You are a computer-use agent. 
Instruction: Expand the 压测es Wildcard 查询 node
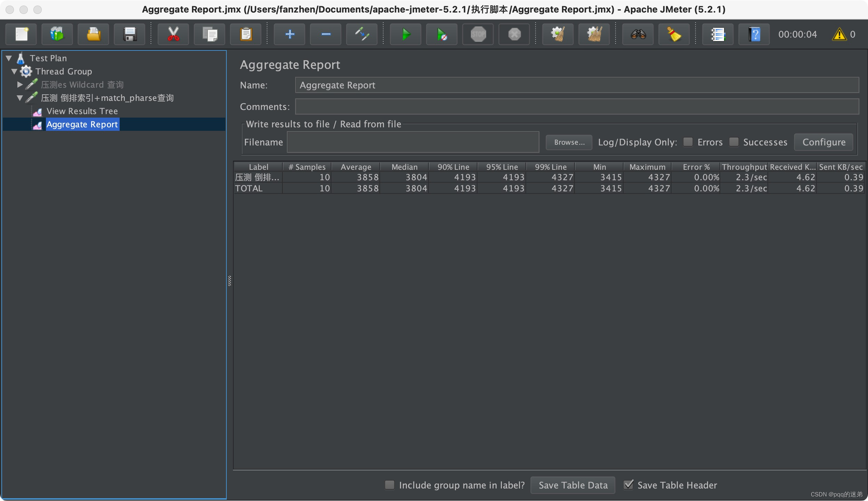tap(20, 85)
